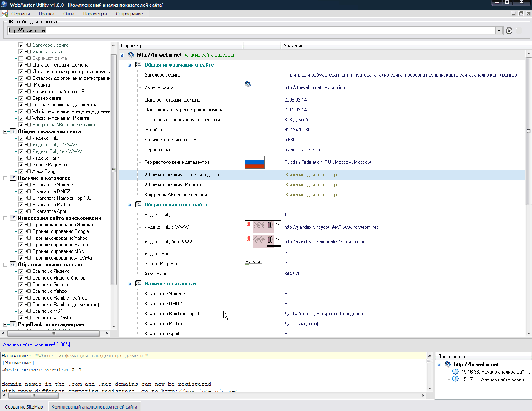Image resolution: width=532 pixels, height=411 pixels.
Task: Open the URL history dropdown arrow
Action: click(x=499, y=31)
